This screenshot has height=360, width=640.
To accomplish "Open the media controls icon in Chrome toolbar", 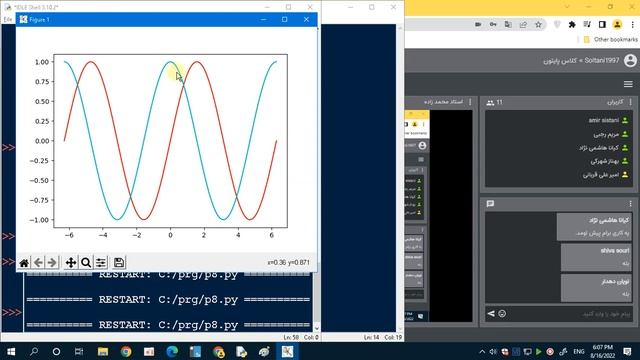I will coord(587,24).
